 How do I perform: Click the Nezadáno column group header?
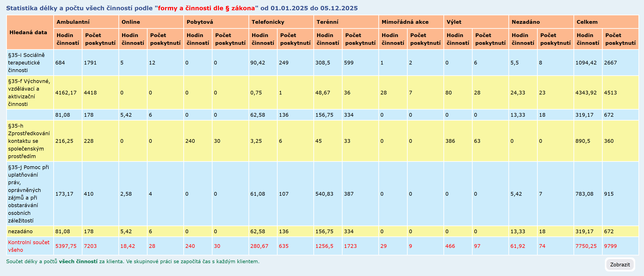[525, 22]
